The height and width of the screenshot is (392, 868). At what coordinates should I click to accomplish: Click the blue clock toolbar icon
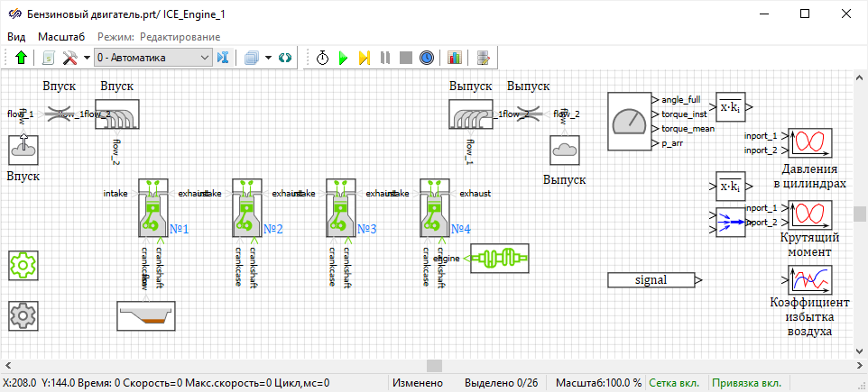[427, 58]
